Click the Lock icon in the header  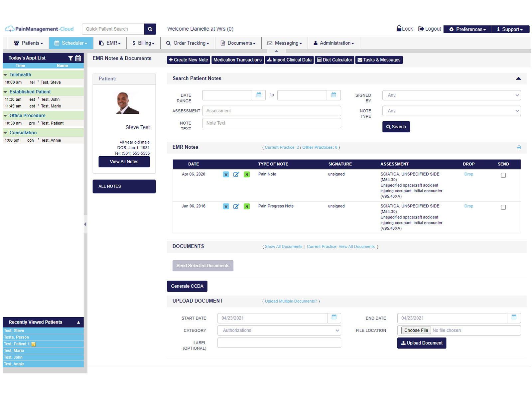tap(399, 29)
